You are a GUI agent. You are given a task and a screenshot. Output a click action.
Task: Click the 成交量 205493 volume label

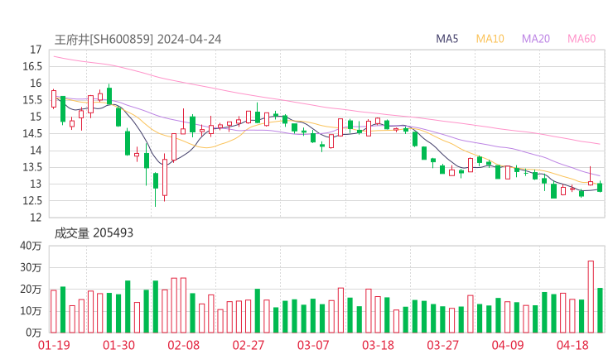94,233
